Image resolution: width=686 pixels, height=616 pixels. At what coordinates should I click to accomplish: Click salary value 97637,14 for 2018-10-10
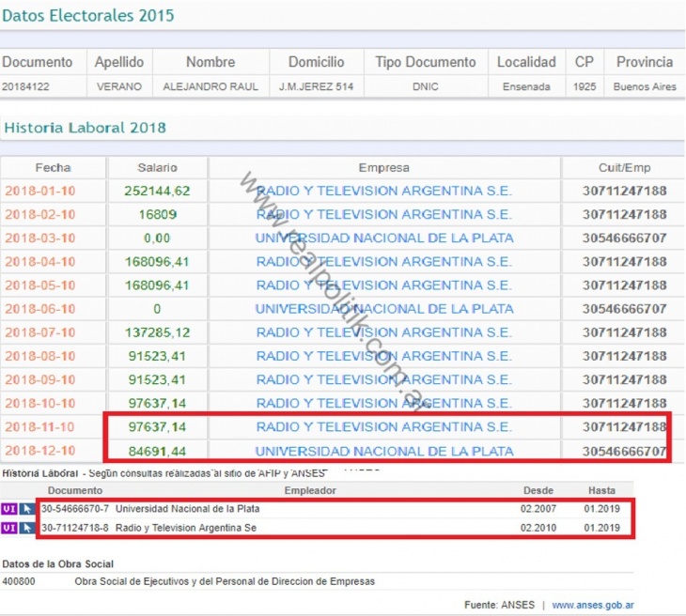[x=157, y=404]
